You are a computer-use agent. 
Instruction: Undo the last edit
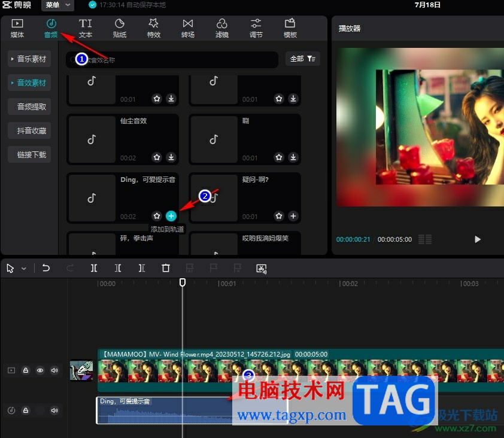coord(46,268)
